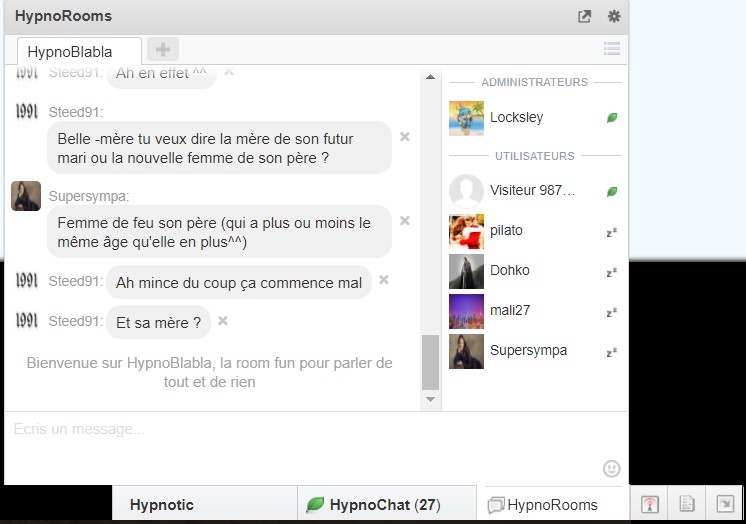This screenshot has width=746, height=524.
Task: Click Supersympa's sleeping zz status icon
Action: coord(612,352)
